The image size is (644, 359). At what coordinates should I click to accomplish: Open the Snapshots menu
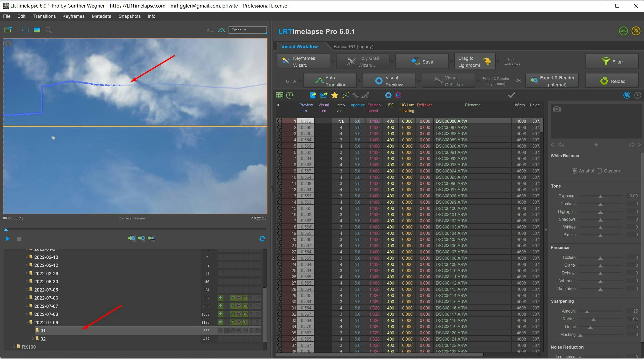pyautogui.click(x=130, y=16)
